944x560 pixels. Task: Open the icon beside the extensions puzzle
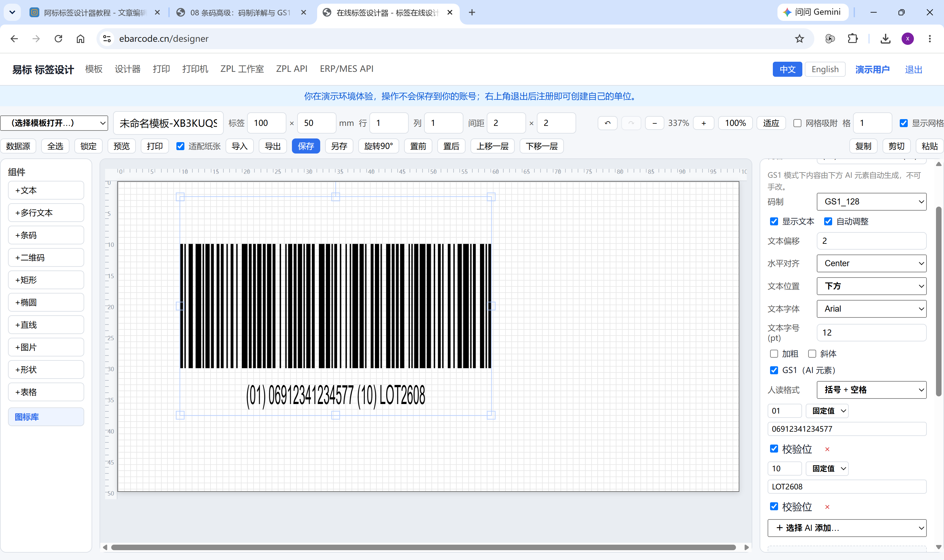tap(830, 38)
